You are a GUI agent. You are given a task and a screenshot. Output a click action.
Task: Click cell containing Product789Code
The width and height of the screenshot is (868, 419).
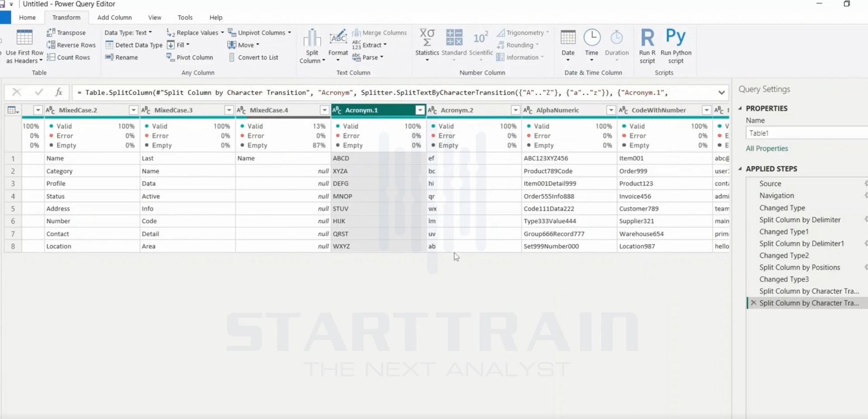(569, 171)
